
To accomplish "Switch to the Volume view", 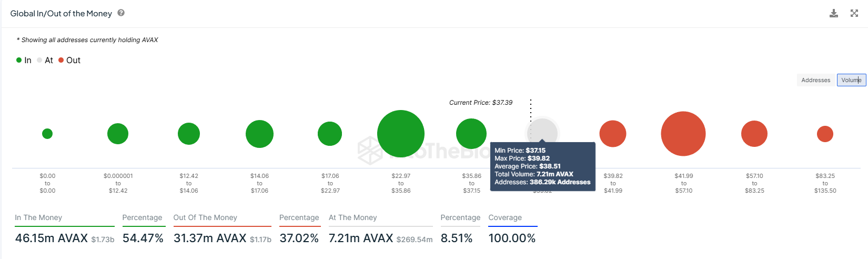I will pos(851,80).
